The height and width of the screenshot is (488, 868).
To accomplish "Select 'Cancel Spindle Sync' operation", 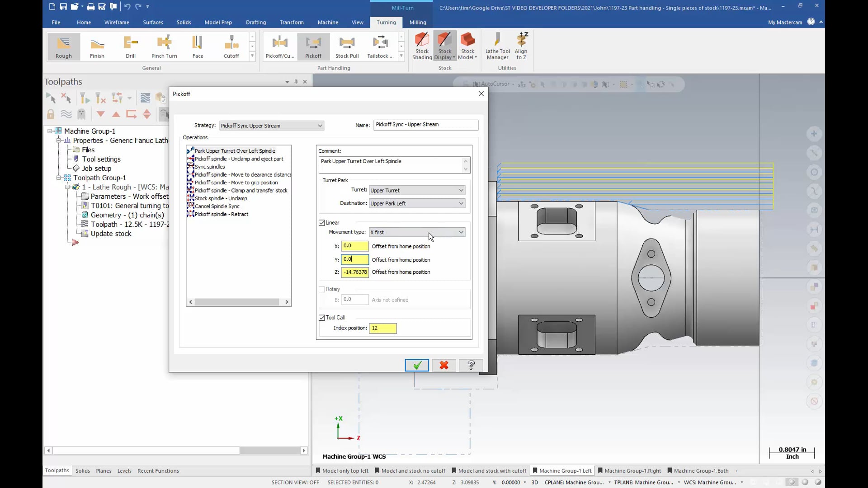I will (x=217, y=206).
